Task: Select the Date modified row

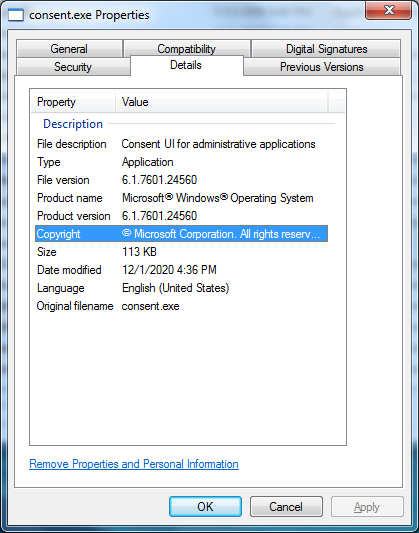Action: click(181, 270)
